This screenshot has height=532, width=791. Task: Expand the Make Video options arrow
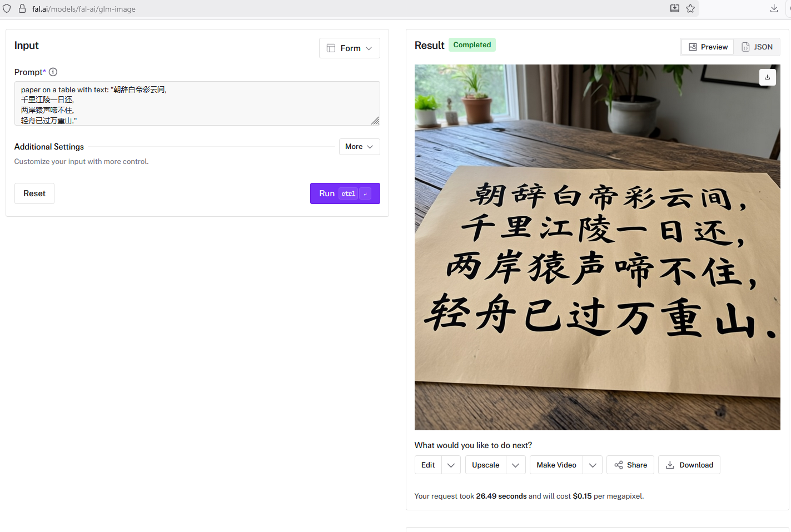click(593, 465)
